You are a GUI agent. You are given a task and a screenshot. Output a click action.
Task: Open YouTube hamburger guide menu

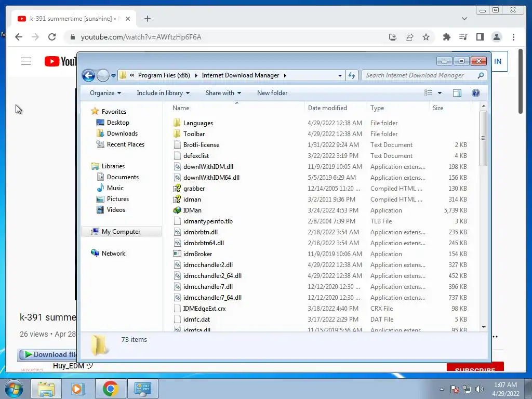[x=26, y=61]
